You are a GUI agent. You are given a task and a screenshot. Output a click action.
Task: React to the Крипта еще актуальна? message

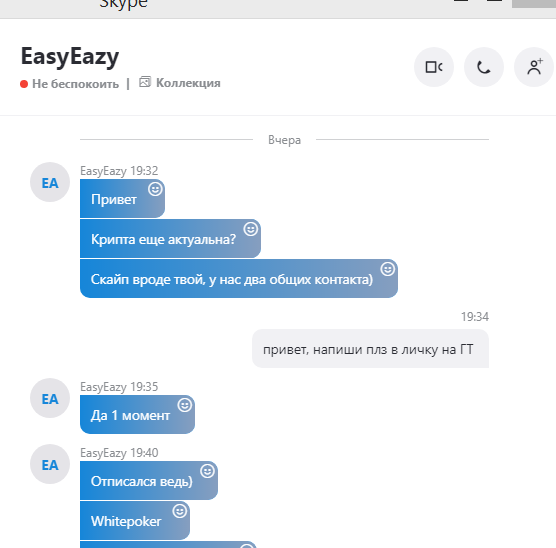251,229
